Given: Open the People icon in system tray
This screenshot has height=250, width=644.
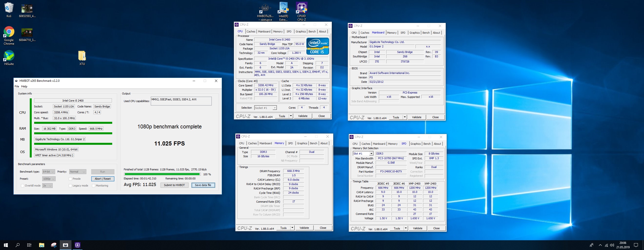Looking at the screenshot, I should point(592,245).
